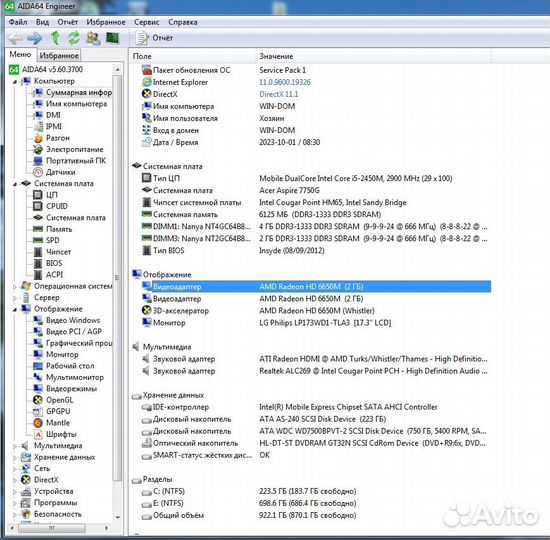
Task: Click the CPUID icon in tree
Action: point(38,206)
